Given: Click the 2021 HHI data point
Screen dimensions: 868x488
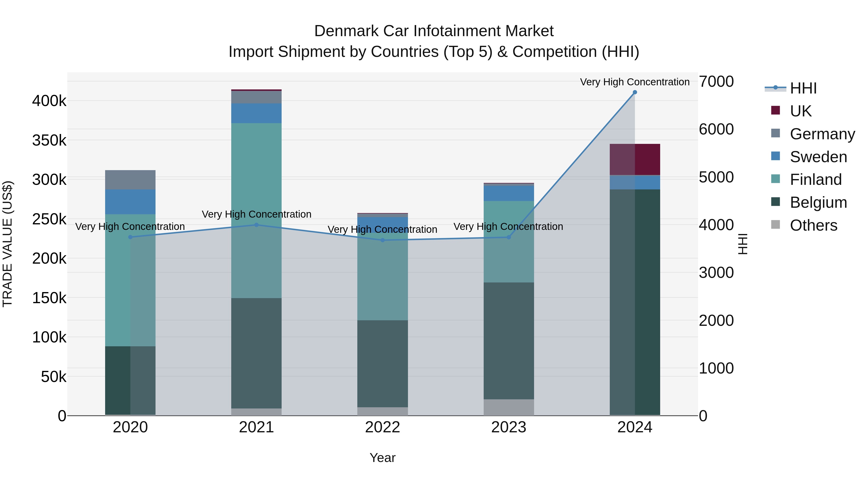Looking at the screenshot, I should click(x=257, y=225).
